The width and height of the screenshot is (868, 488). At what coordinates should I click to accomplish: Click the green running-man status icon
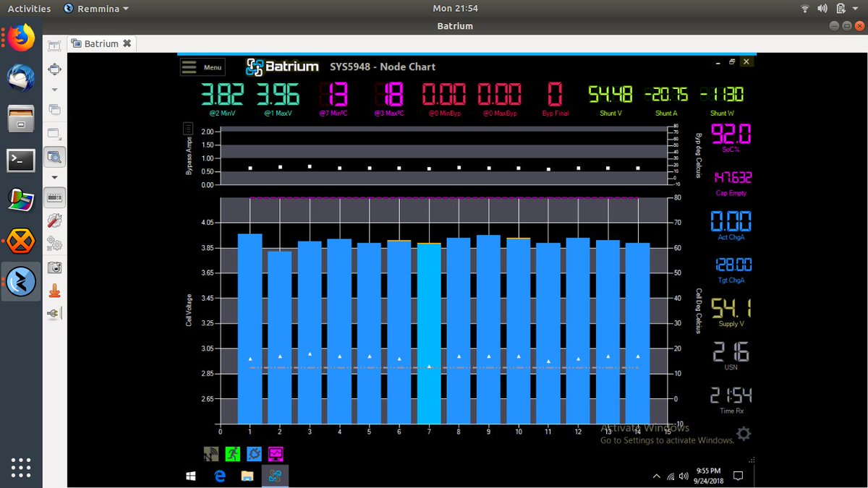tap(233, 454)
